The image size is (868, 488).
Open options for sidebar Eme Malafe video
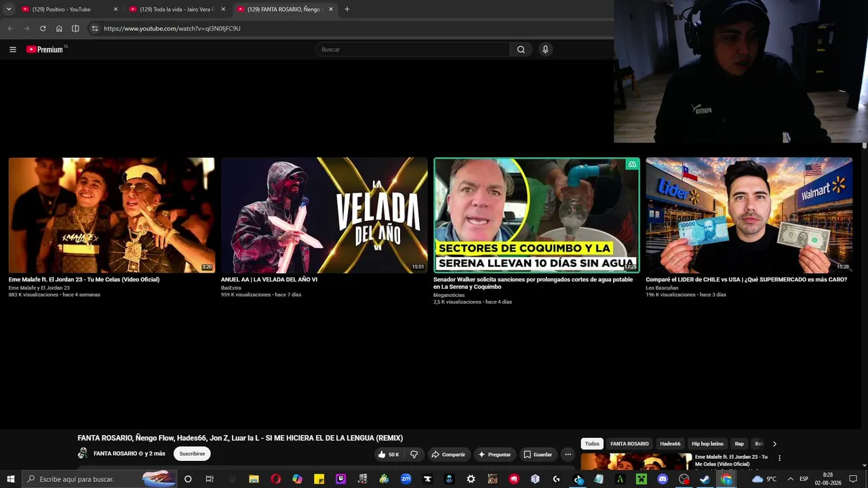[779, 458]
